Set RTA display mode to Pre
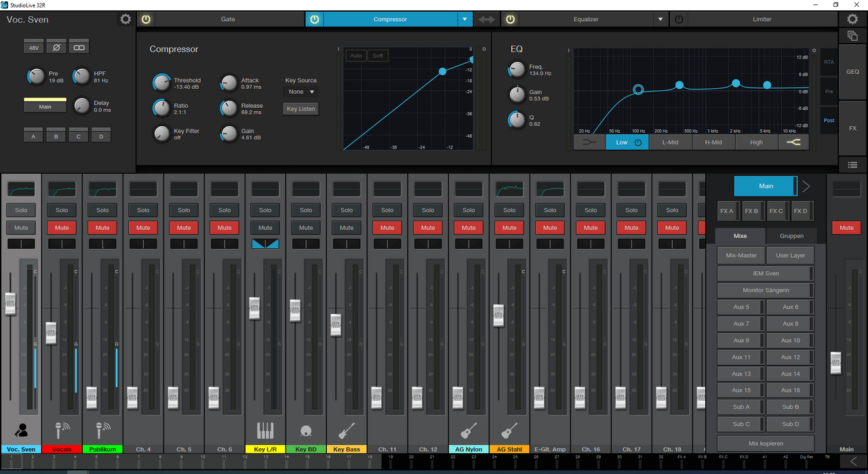This screenshot has width=868, height=474. click(x=829, y=91)
